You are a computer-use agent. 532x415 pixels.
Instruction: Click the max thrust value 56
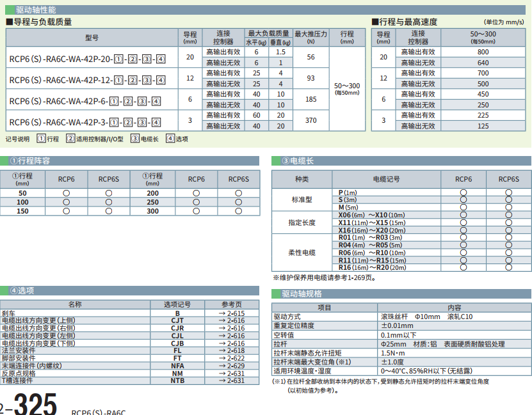tap(310, 57)
